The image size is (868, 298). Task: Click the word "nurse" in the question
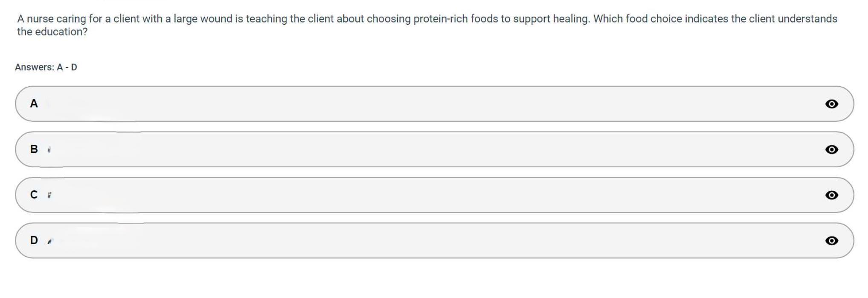(x=40, y=19)
